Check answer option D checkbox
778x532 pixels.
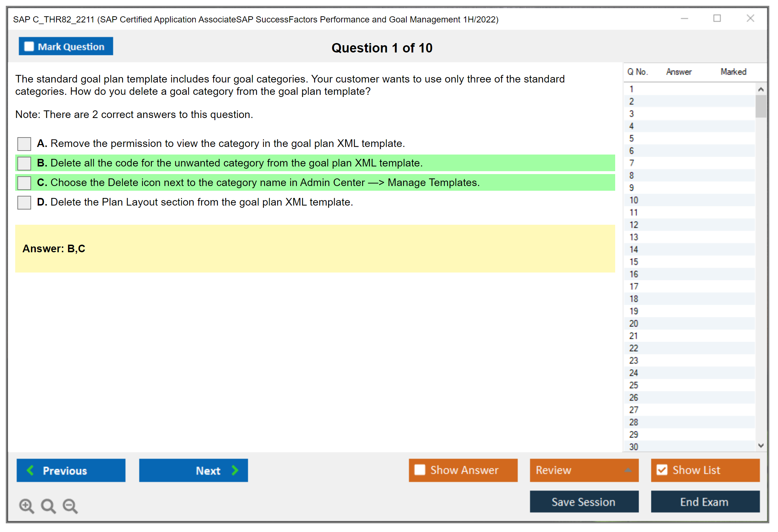(x=24, y=202)
